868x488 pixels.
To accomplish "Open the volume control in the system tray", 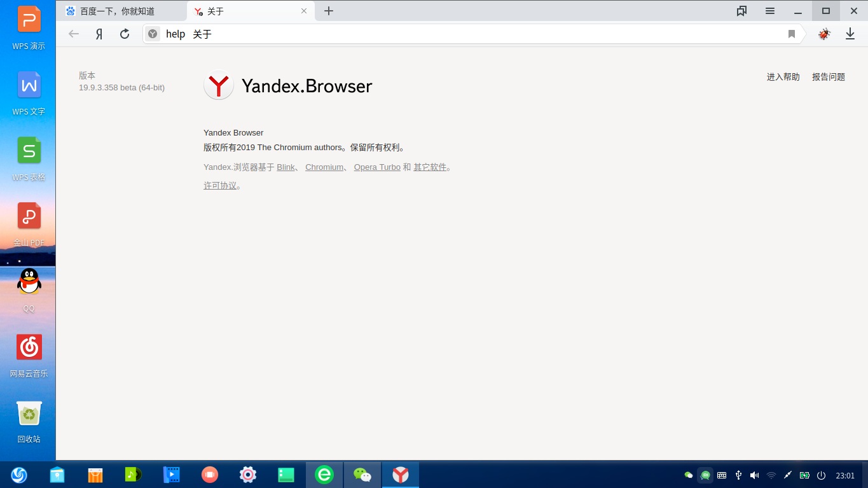I will coord(755,475).
